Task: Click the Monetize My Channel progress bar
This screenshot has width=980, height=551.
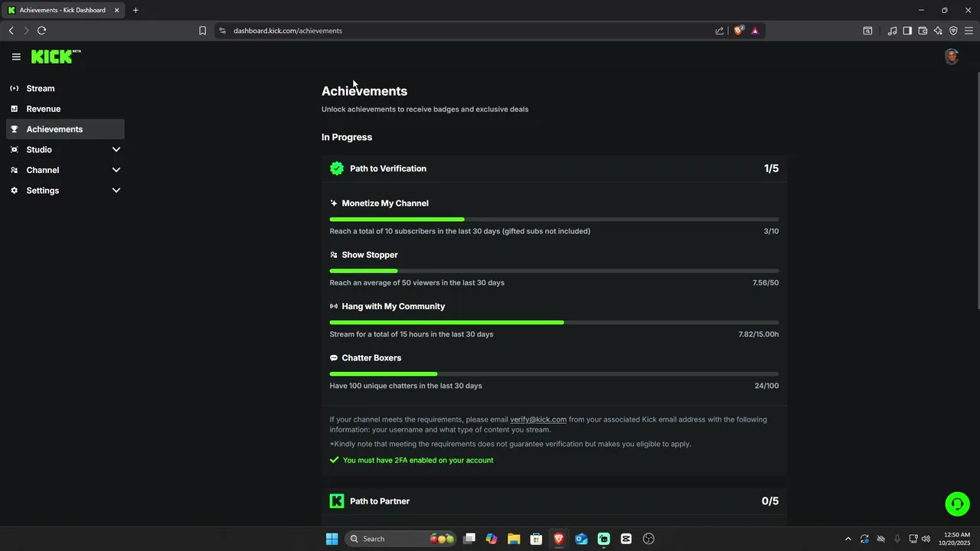Action: point(554,220)
